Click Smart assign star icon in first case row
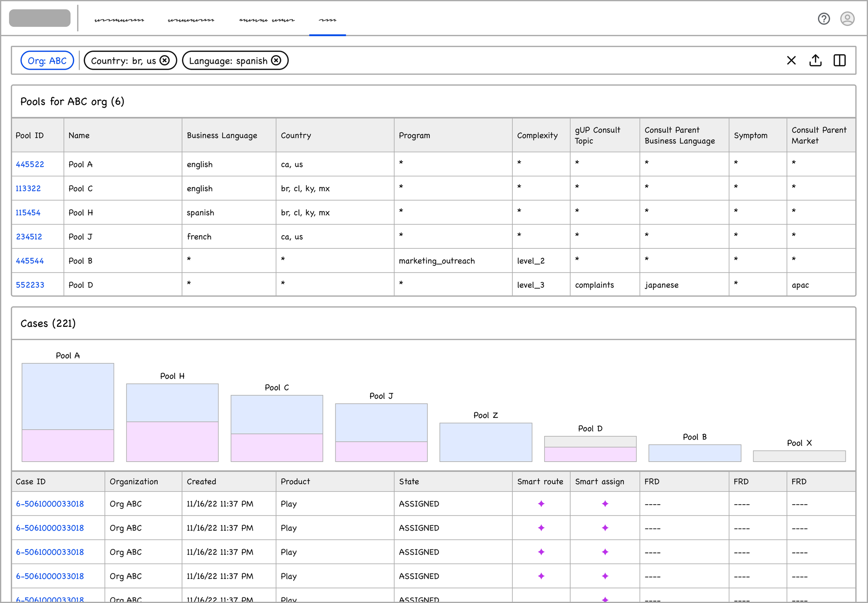The image size is (868, 603). click(605, 504)
